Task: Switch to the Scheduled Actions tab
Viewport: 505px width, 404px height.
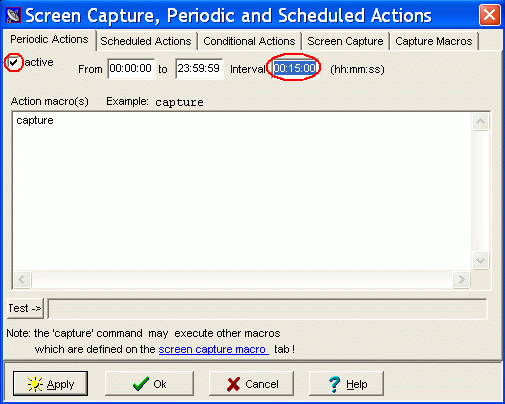Action: tap(146, 41)
